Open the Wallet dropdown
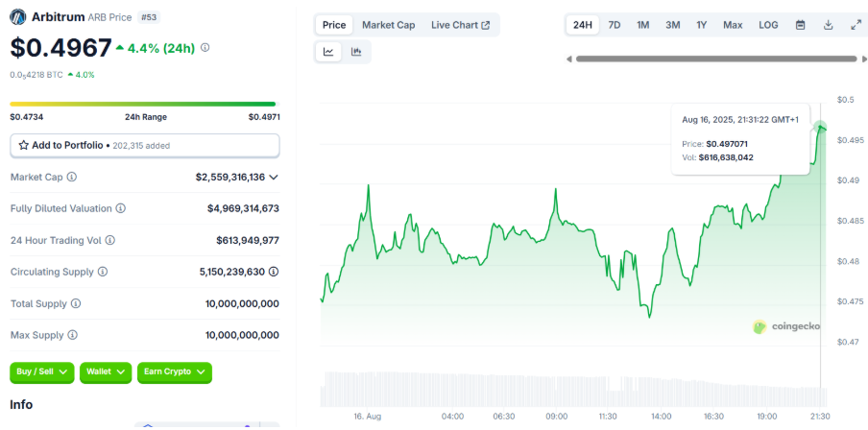The width and height of the screenshot is (868, 430). [106, 372]
